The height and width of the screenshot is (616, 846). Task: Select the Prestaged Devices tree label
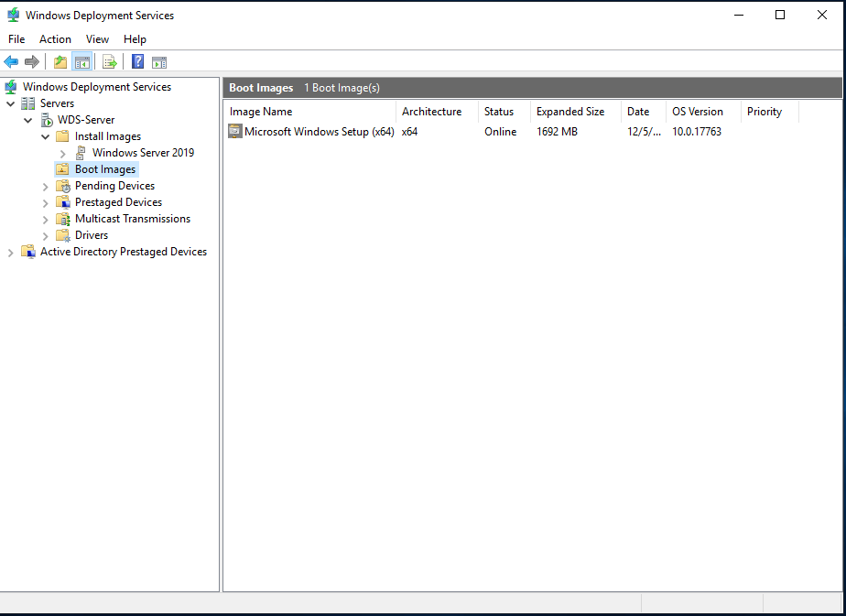118,202
